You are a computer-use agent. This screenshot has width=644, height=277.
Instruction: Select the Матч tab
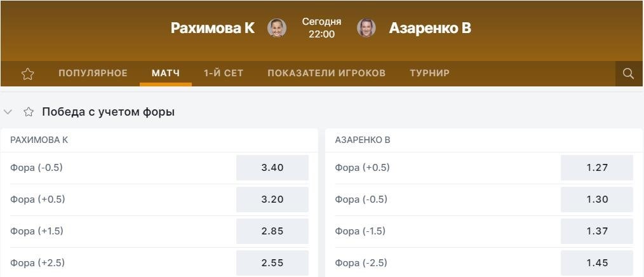point(166,73)
